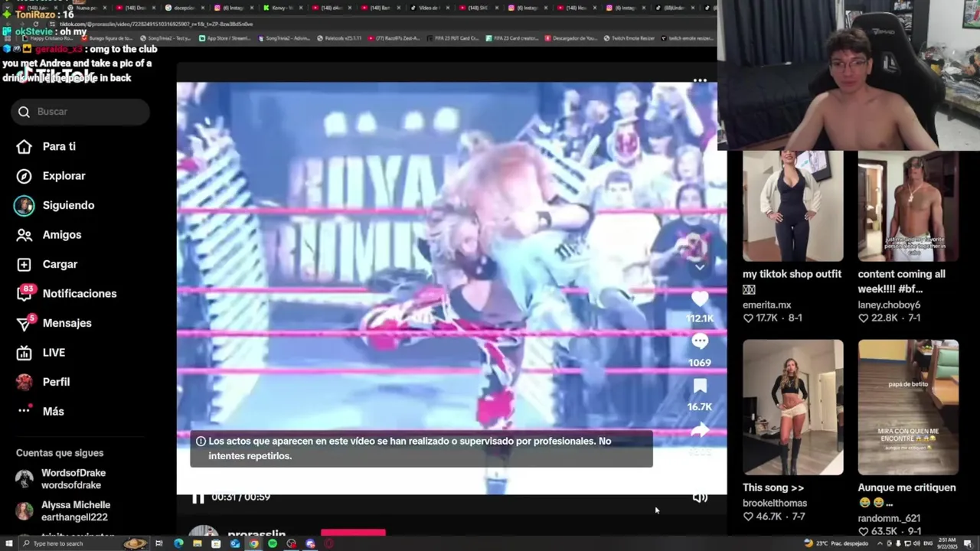The height and width of the screenshot is (551, 980).
Task: Open the 'content coming all week' video thumbnail
Action: pos(908,207)
